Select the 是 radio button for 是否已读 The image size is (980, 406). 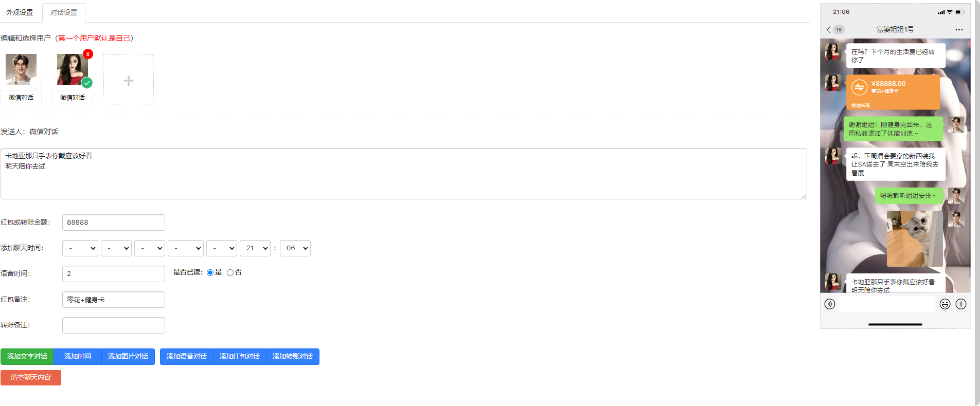coord(210,273)
